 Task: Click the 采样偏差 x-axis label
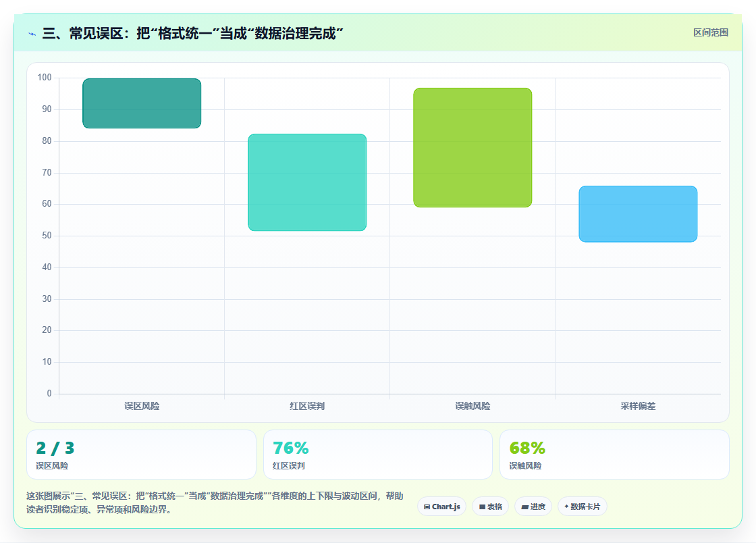[638, 406]
